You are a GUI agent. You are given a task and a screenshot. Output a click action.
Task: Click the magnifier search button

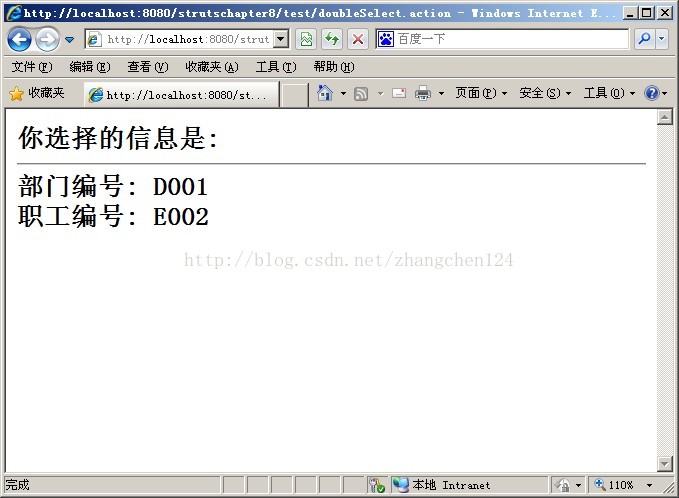[644, 39]
